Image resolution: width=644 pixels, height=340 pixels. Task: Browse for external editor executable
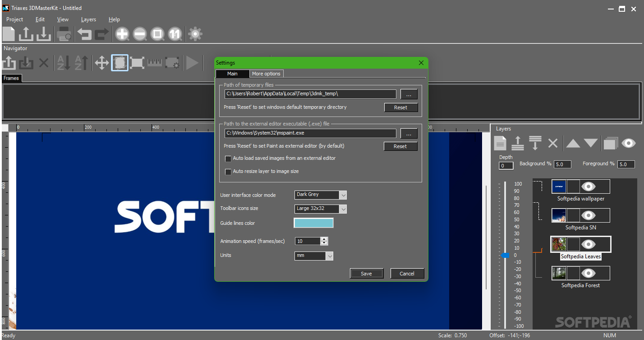coord(409,133)
